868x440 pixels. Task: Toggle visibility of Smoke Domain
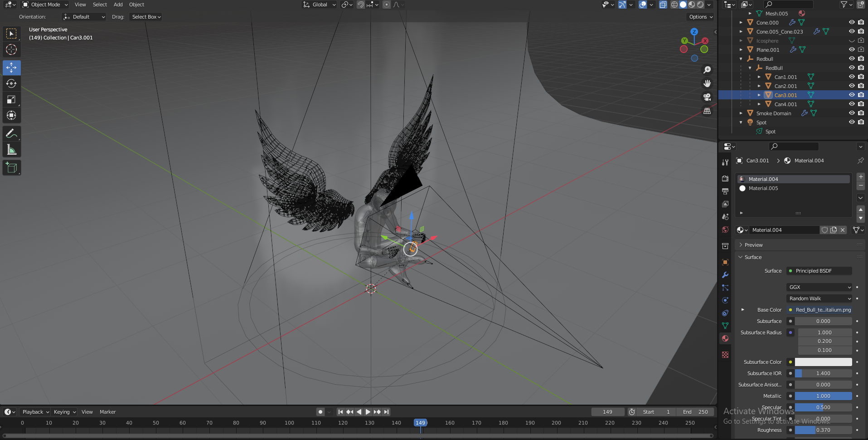[x=852, y=113]
